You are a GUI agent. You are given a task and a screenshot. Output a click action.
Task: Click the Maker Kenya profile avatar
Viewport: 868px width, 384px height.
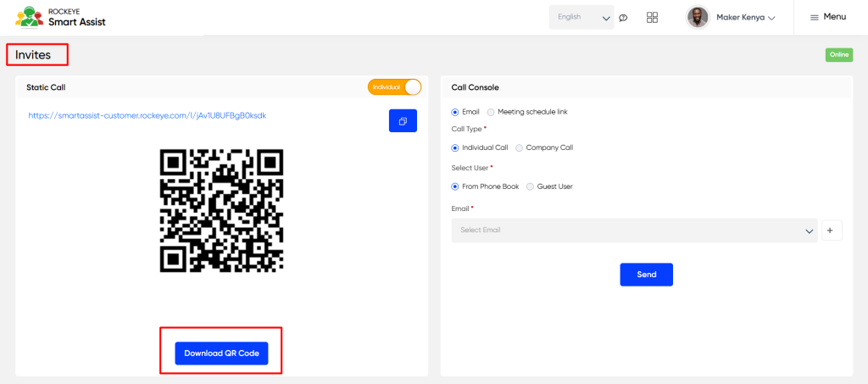pyautogui.click(x=698, y=17)
